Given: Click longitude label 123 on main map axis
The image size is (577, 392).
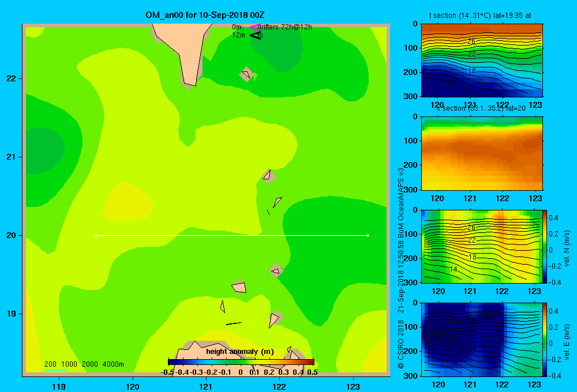Looking at the screenshot, I should [353, 386].
